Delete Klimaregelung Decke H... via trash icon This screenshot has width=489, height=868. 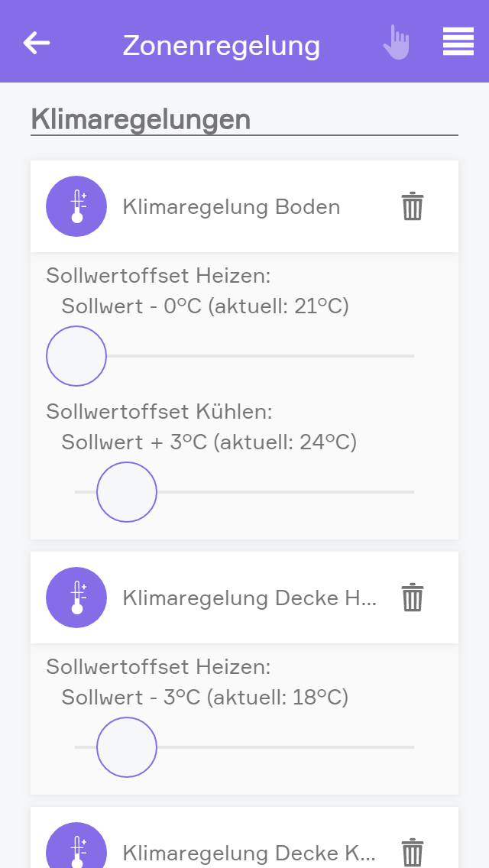point(413,598)
